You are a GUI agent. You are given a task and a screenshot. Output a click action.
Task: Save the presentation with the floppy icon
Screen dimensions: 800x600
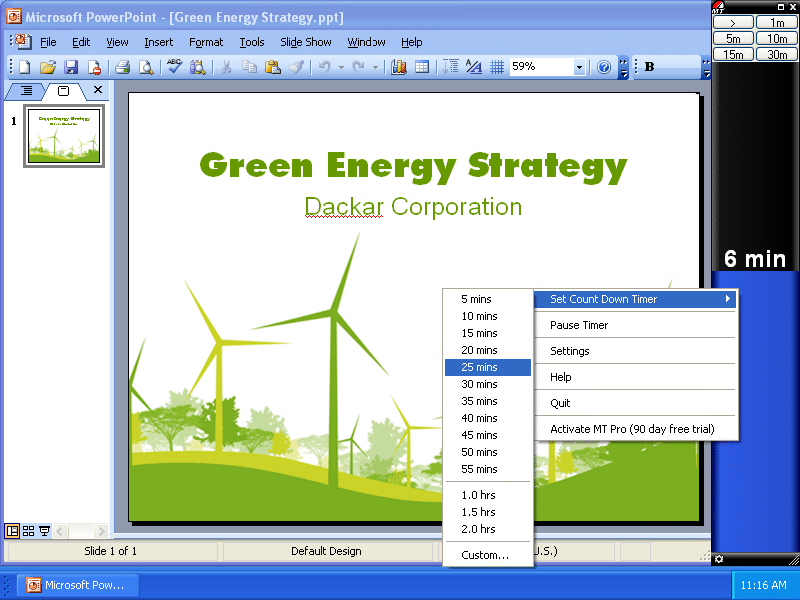70,67
